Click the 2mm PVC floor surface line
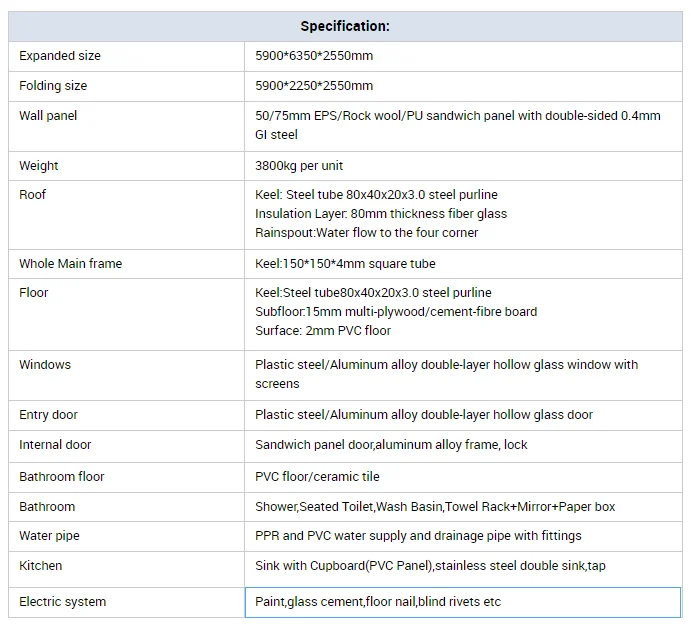691x624 pixels. pyautogui.click(x=323, y=331)
